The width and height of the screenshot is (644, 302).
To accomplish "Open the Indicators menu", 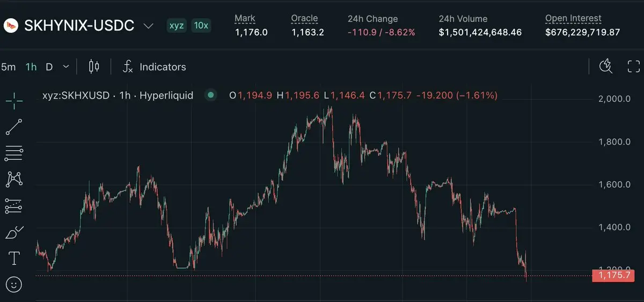I will pyautogui.click(x=155, y=67).
